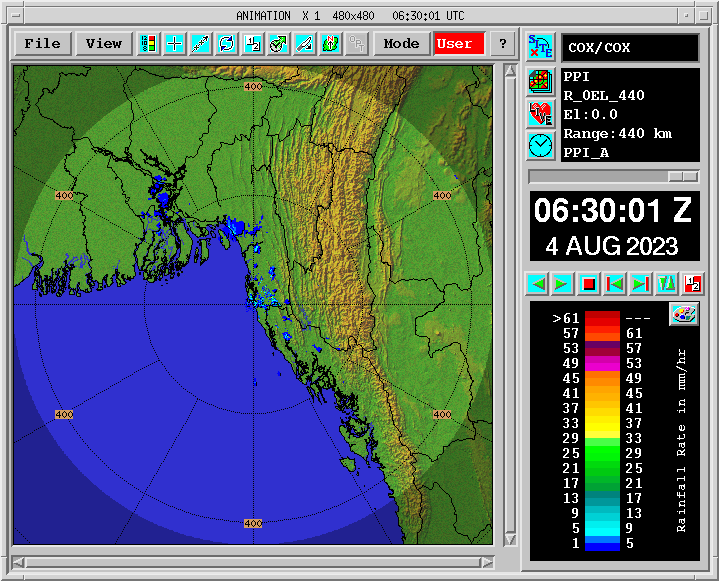Image resolution: width=719 pixels, height=581 pixels.
Task: Open the View menu
Action: pos(104,44)
